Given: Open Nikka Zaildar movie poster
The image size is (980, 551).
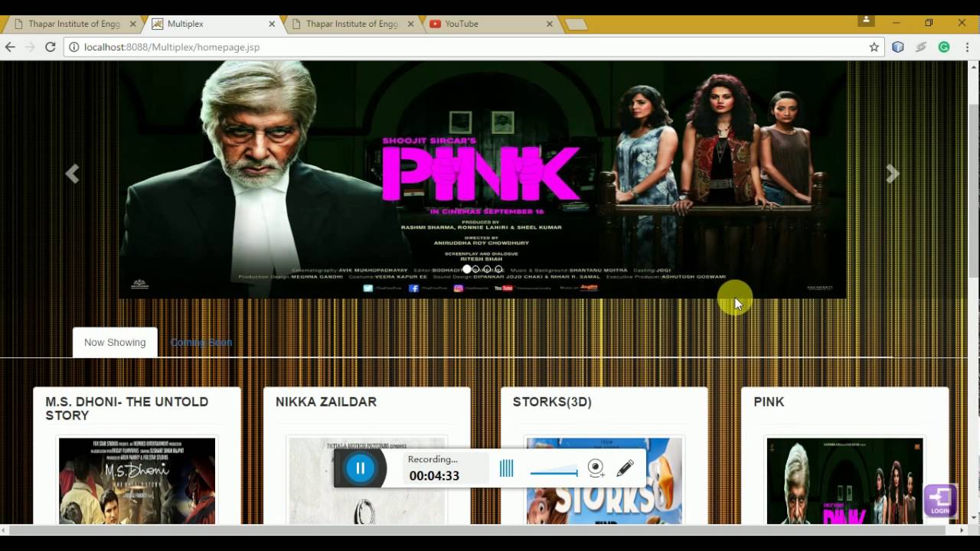Looking at the screenshot, I should (x=367, y=481).
